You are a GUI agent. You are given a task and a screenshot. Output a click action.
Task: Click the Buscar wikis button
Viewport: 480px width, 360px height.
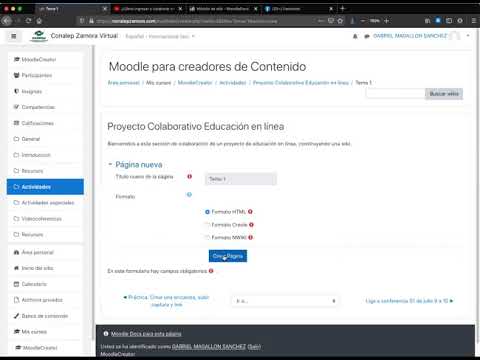[x=444, y=94]
